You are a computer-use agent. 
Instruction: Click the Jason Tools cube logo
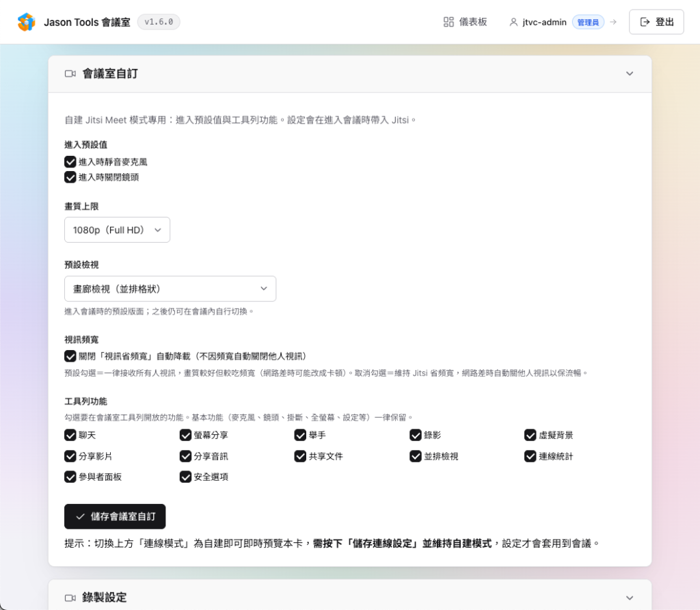(27, 22)
